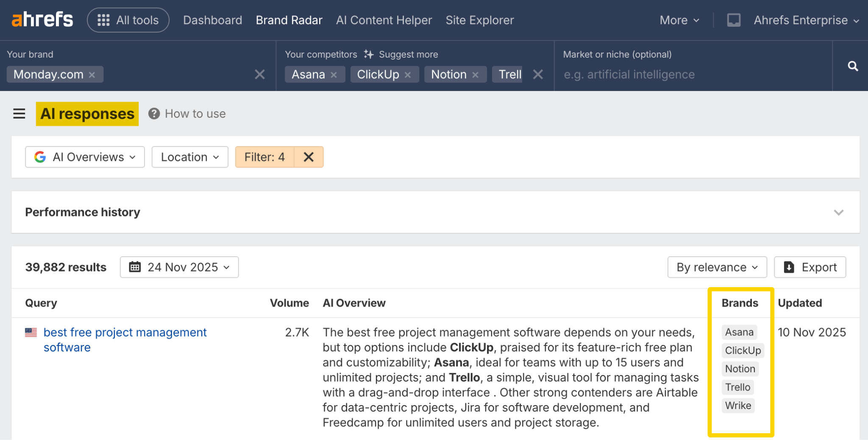Clear the active filter with X
868x440 pixels.
tap(309, 157)
